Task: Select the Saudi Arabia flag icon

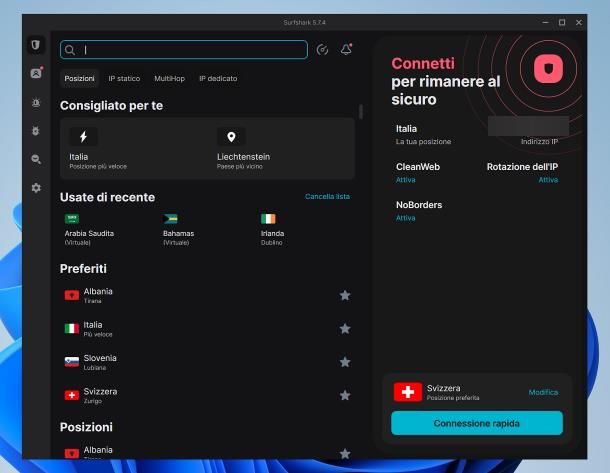Action: pos(72,219)
